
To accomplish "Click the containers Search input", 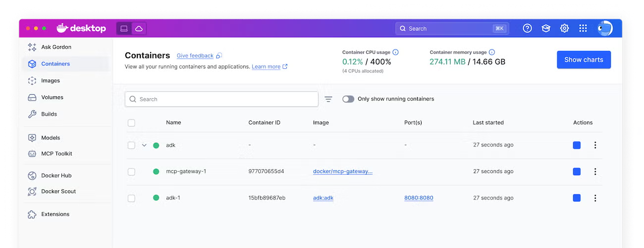I will (x=221, y=99).
